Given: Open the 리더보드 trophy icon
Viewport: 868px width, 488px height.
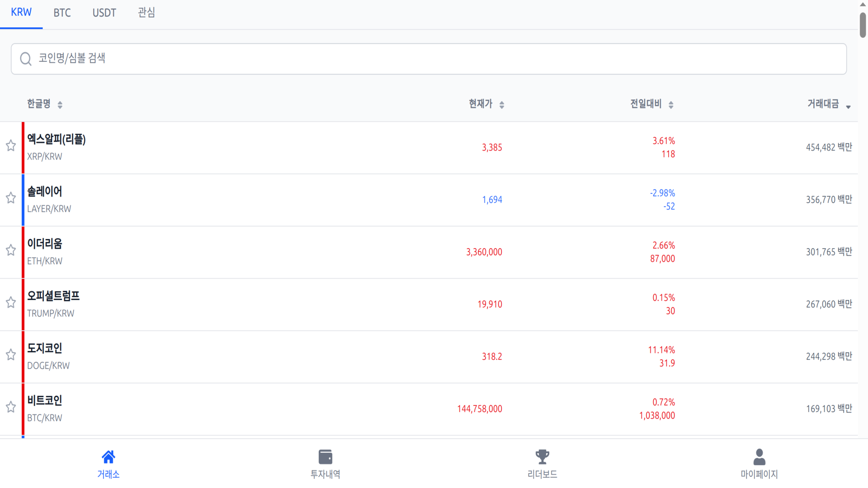Looking at the screenshot, I should click(542, 457).
